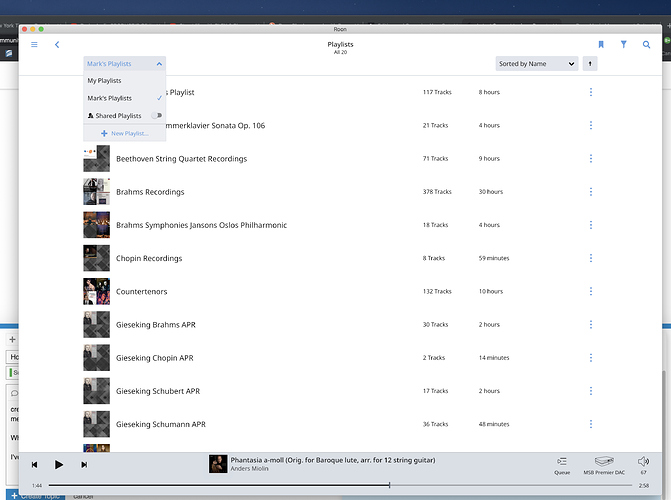Open more options for Brahms Symphonies Jansons

click(591, 225)
